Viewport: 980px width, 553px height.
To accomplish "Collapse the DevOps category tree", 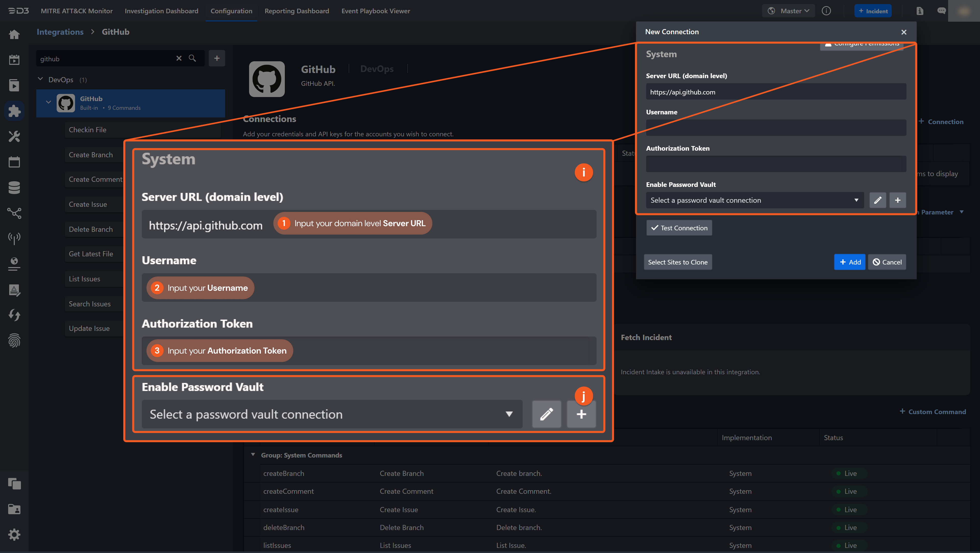I will pyautogui.click(x=40, y=79).
